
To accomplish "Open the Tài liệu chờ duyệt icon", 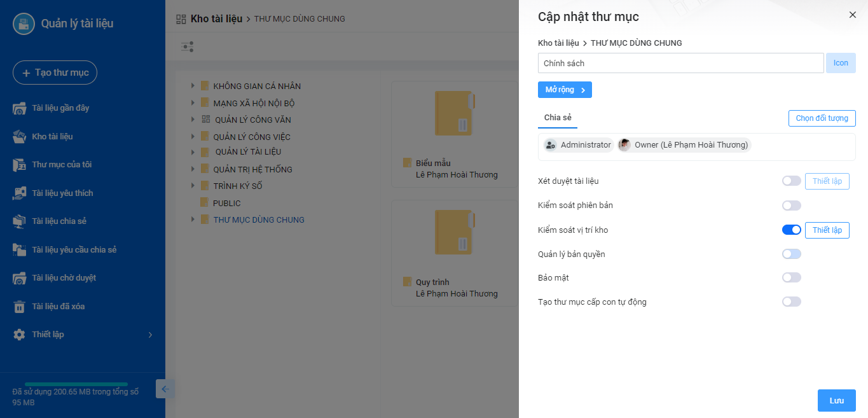I will (x=20, y=278).
